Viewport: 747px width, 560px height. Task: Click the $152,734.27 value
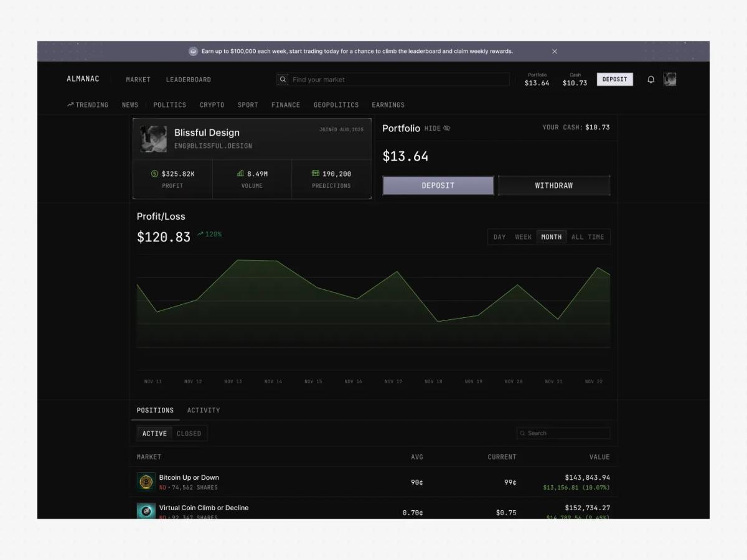pyautogui.click(x=588, y=508)
